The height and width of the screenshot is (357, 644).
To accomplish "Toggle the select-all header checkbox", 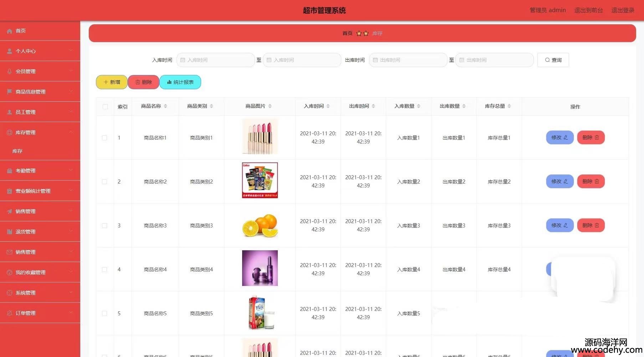I will (105, 107).
